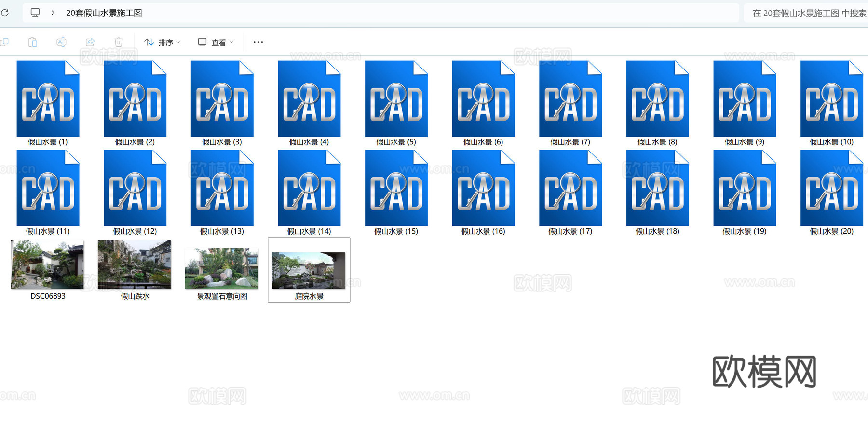Screen dimensions: 868x444
Task: Select the Rename icon
Action: click(61, 42)
